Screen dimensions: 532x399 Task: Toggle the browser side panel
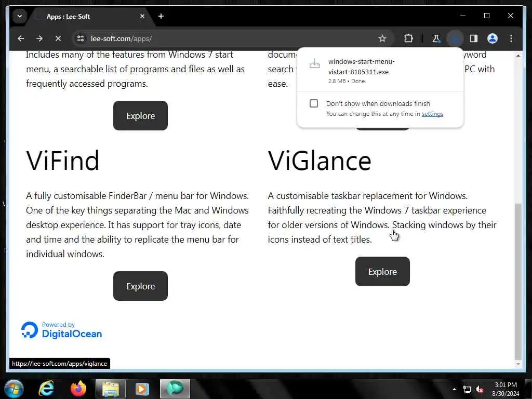coord(474,38)
